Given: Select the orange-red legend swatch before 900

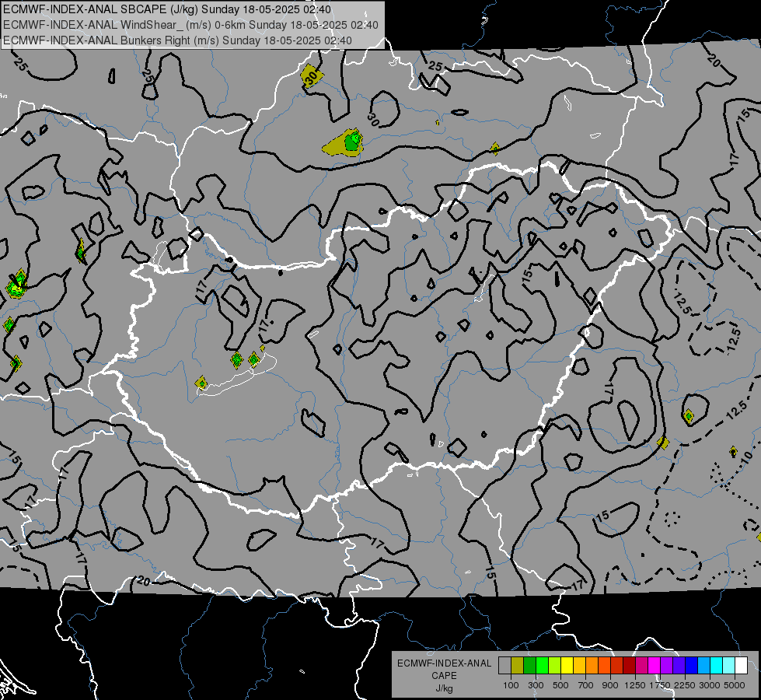Looking at the screenshot, I should point(604,665).
